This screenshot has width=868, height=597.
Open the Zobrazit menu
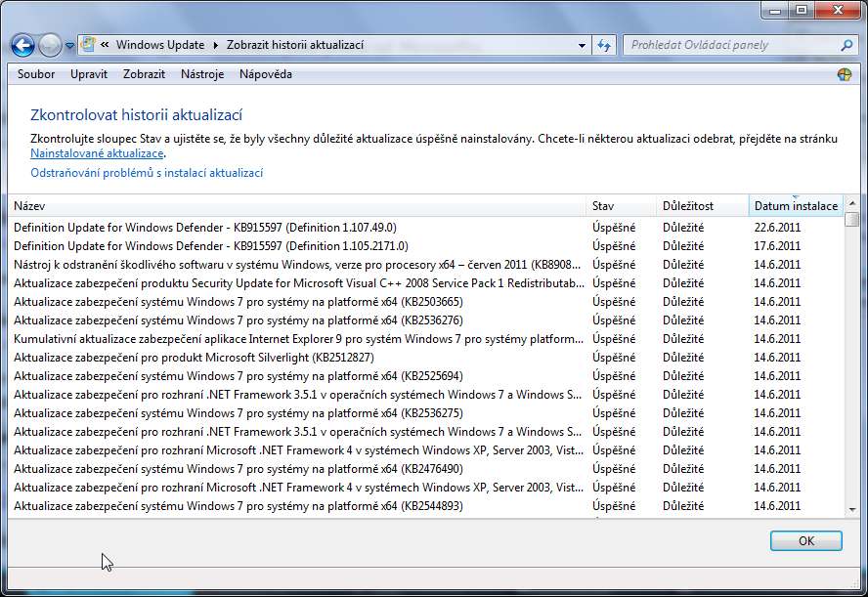(x=144, y=74)
